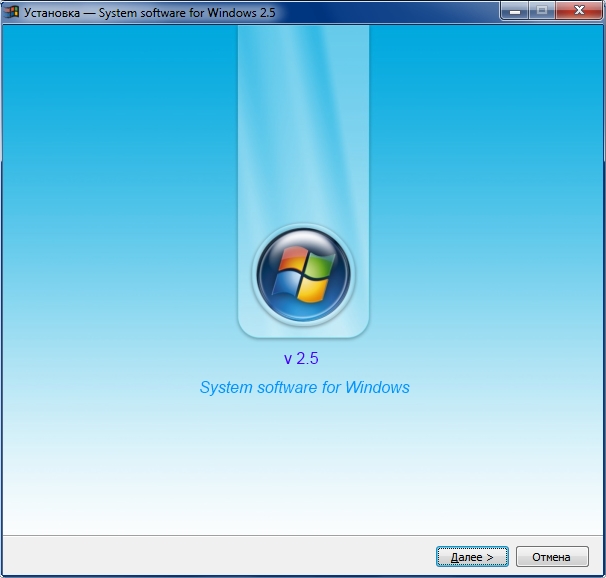Click the "System software for Windows" caption
This screenshot has height=578, width=606.
(305, 387)
